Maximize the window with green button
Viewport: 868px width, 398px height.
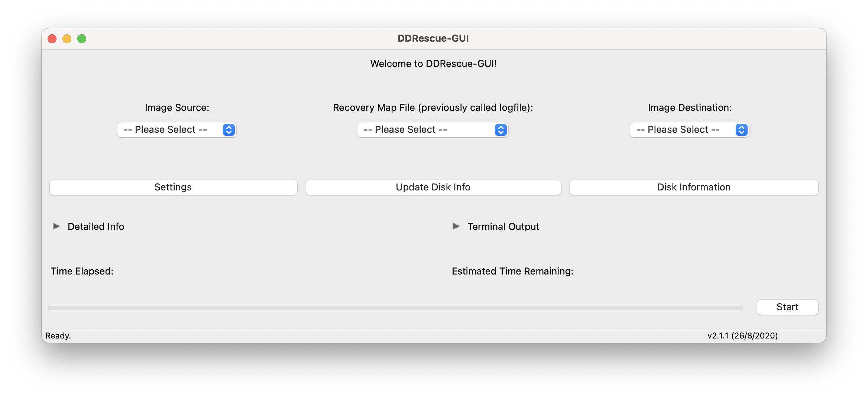pos(82,39)
